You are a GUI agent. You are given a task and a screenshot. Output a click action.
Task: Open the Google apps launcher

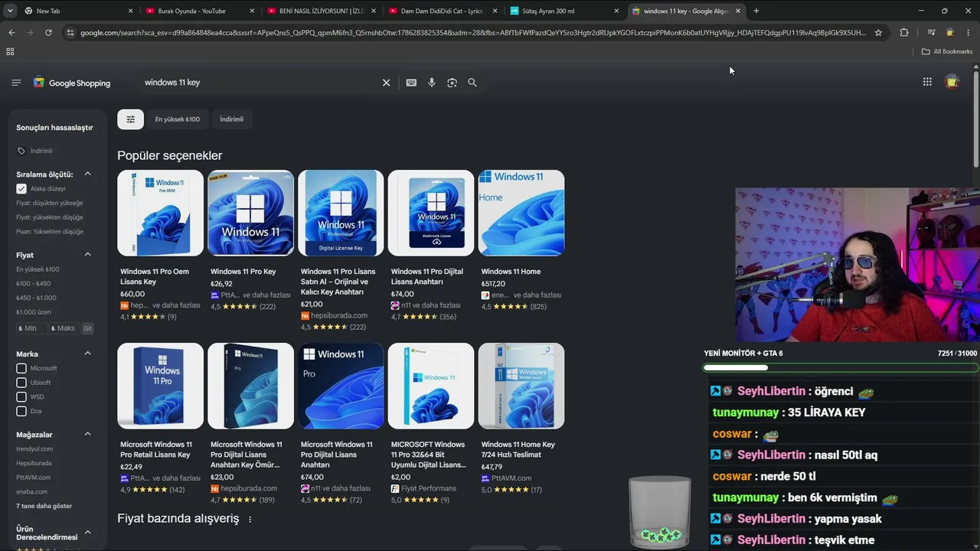point(927,82)
